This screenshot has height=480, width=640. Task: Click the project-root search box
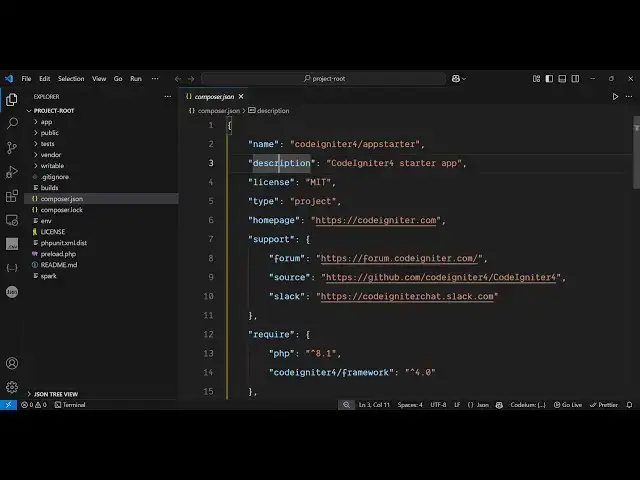coord(323,78)
